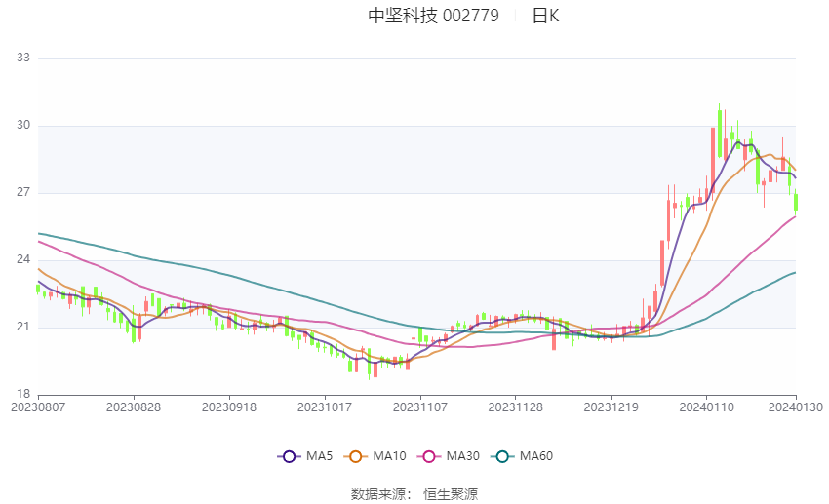Click the 21 price axis label

(x=23, y=327)
